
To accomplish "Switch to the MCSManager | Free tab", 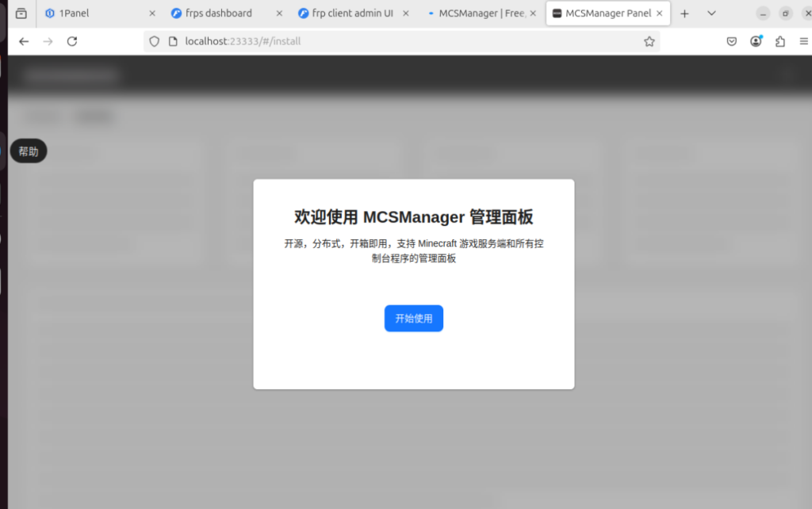I will pyautogui.click(x=481, y=13).
